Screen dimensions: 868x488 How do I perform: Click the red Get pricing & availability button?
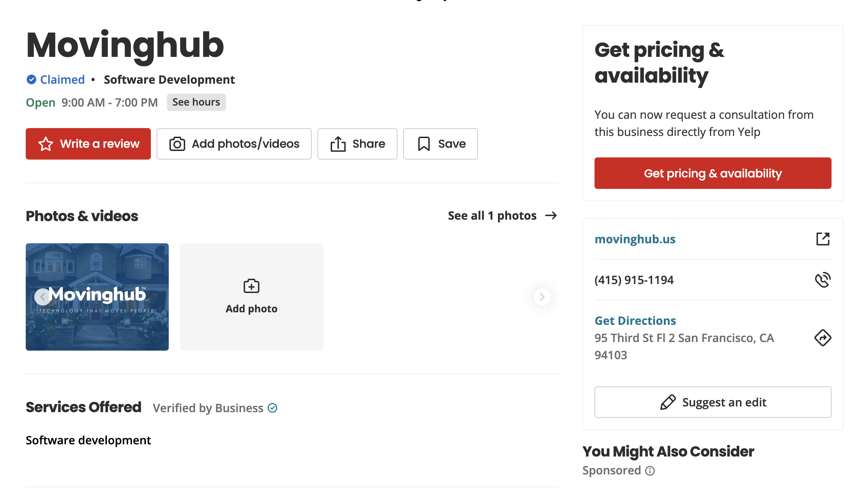pyautogui.click(x=713, y=173)
